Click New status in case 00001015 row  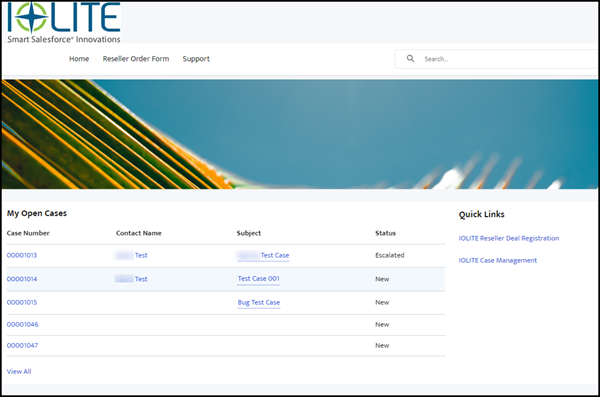click(x=382, y=302)
